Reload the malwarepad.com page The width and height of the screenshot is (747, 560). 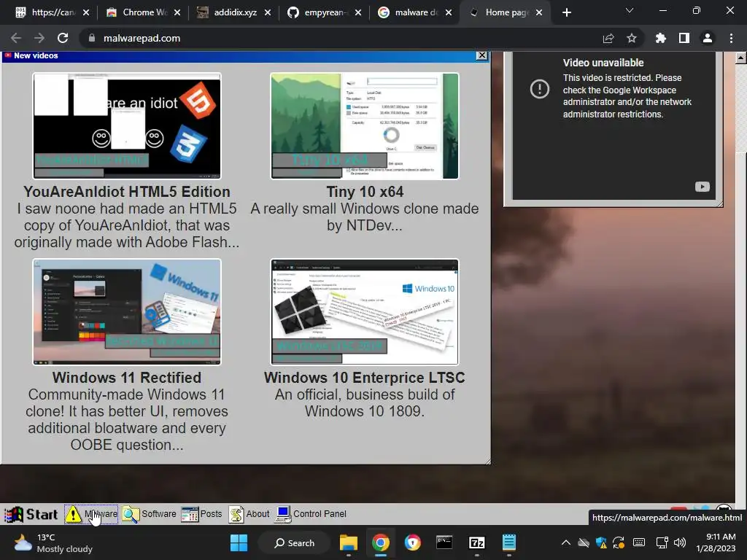coord(63,38)
